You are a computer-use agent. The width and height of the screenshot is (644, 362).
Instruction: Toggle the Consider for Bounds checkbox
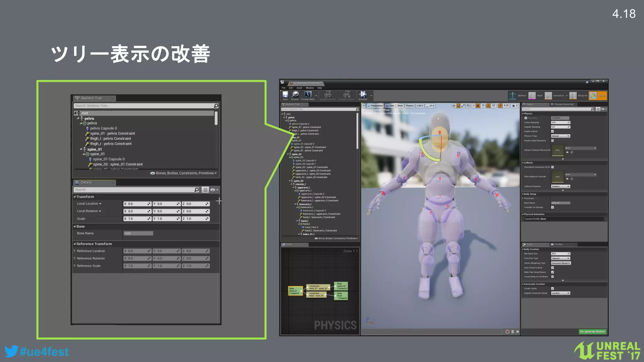tap(552, 207)
